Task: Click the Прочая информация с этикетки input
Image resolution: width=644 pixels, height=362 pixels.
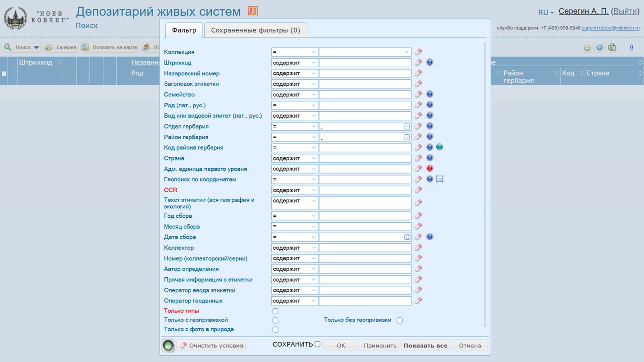Action: (365, 280)
